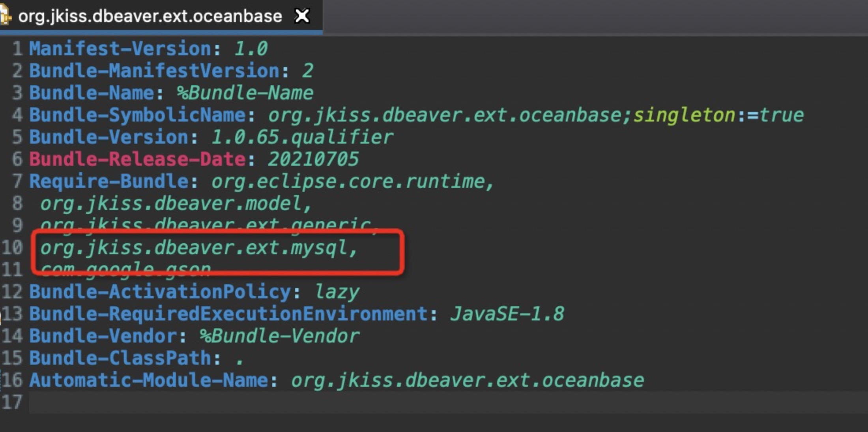The image size is (868, 432).
Task: Click the Bundle-RequiredExecutionEnvironment header
Action: pyautogui.click(x=228, y=314)
